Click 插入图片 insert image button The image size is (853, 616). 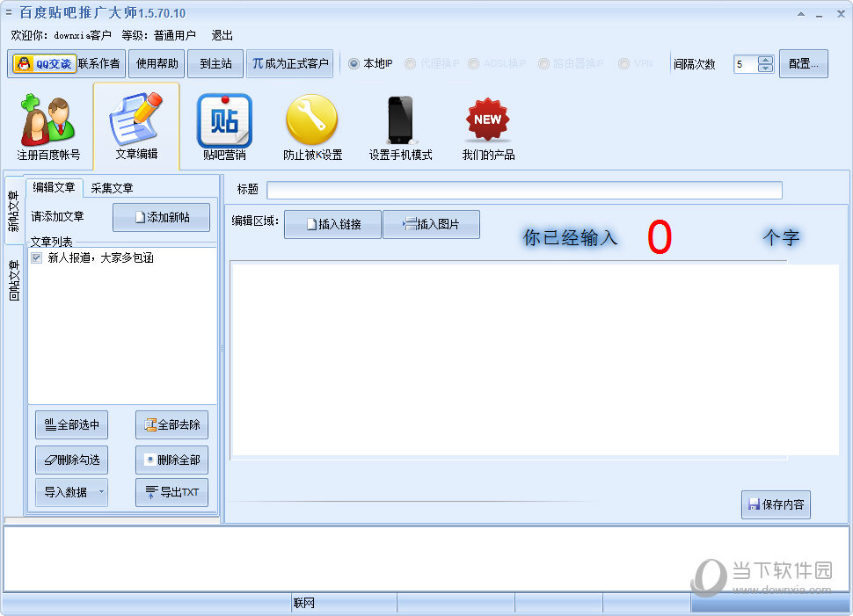click(432, 224)
